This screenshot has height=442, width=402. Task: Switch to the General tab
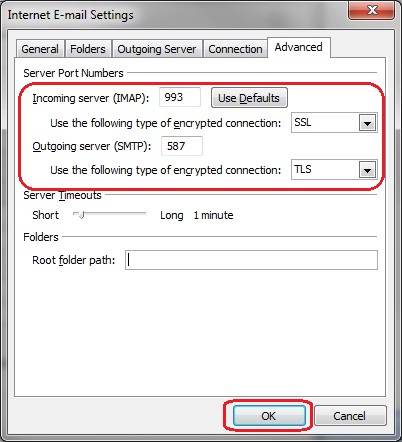[40, 49]
